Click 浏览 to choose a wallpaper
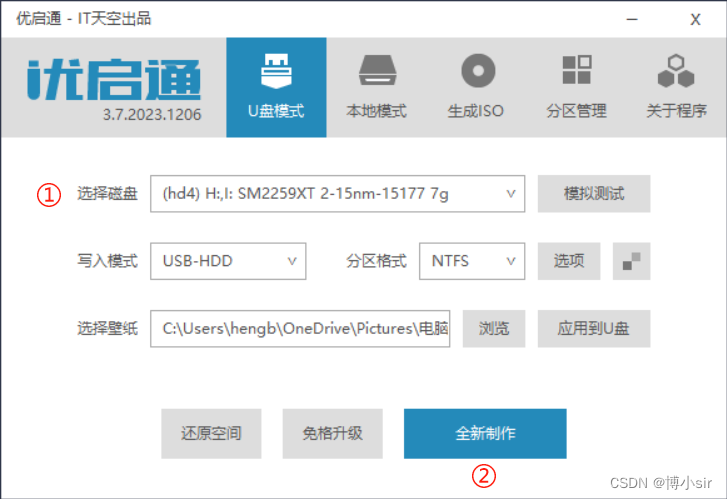 click(494, 329)
